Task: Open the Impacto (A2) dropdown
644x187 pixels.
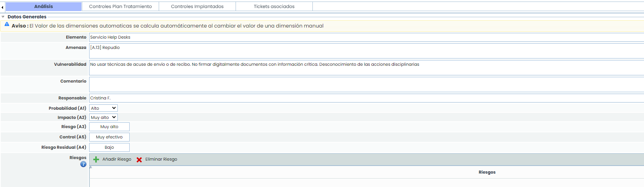Action: click(103, 117)
